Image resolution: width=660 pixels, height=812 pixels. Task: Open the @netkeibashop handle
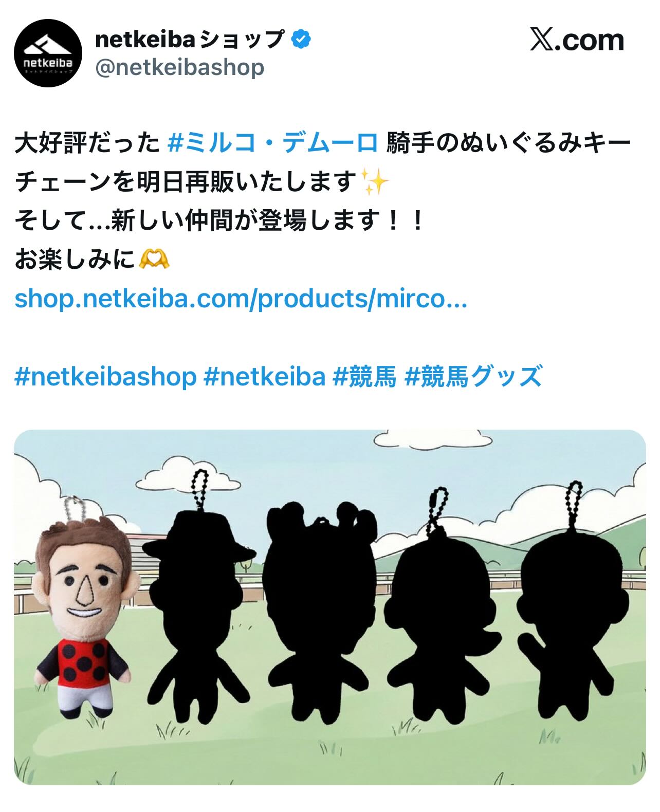pos(180,67)
